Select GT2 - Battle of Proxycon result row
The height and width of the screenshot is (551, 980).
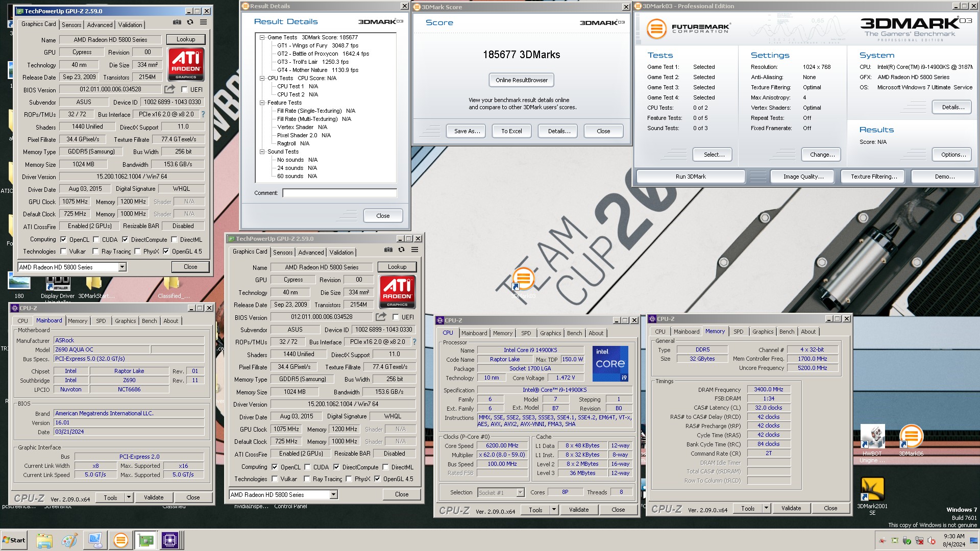point(323,54)
